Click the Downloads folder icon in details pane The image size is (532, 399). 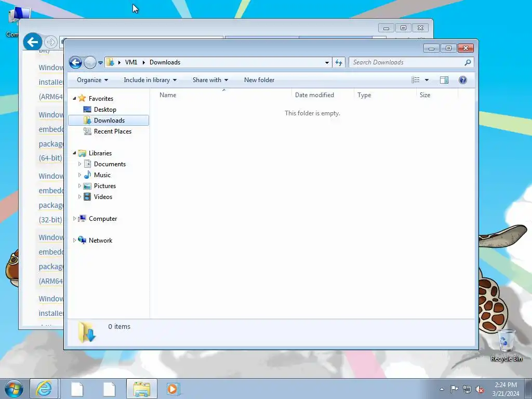click(87, 332)
